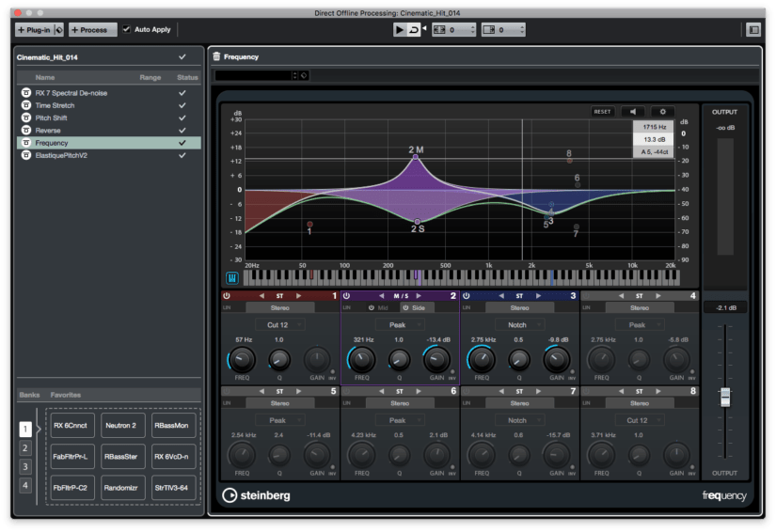Click the Steinberg logo icon
The height and width of the screenshot is (532, 776).
point(230,495)
